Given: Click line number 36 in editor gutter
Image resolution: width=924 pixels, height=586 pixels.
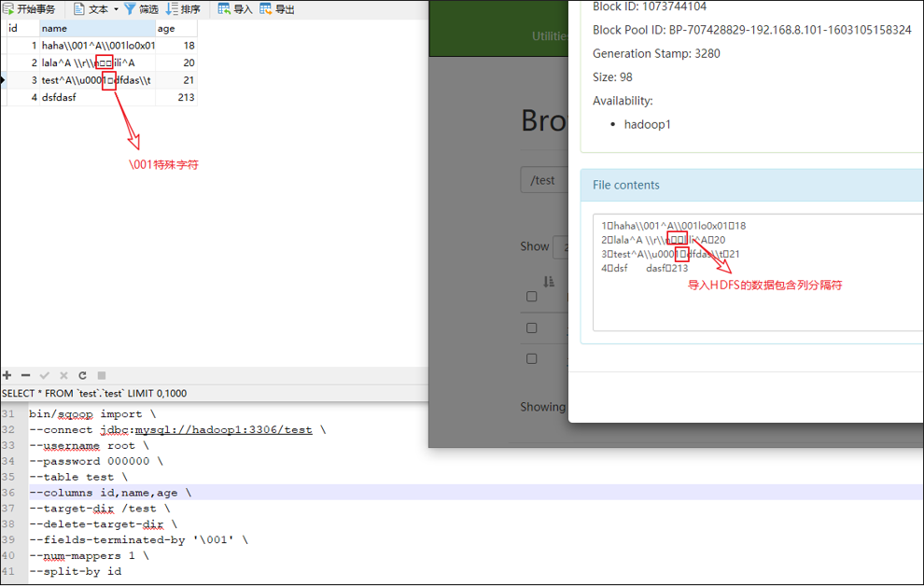Looking at the screenshot, I should click(8, 493).
